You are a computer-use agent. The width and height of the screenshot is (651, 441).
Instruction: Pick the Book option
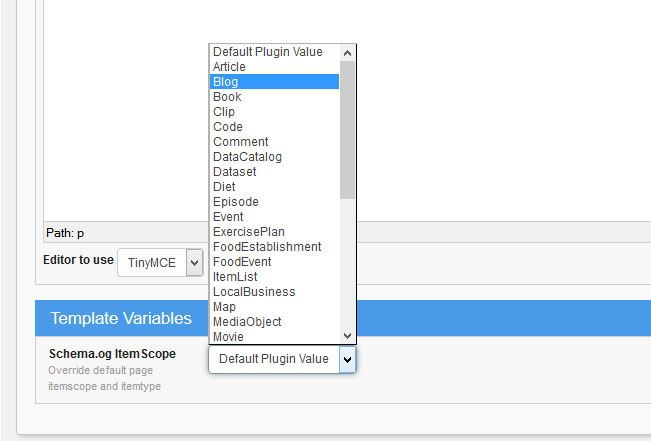pyautogui.click(x=274, y=97)
